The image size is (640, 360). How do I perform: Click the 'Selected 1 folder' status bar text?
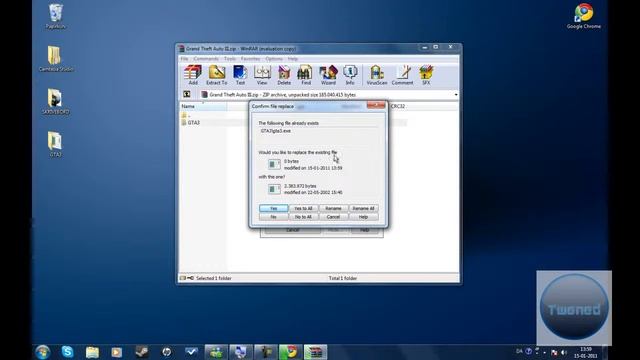pos(213,278)
